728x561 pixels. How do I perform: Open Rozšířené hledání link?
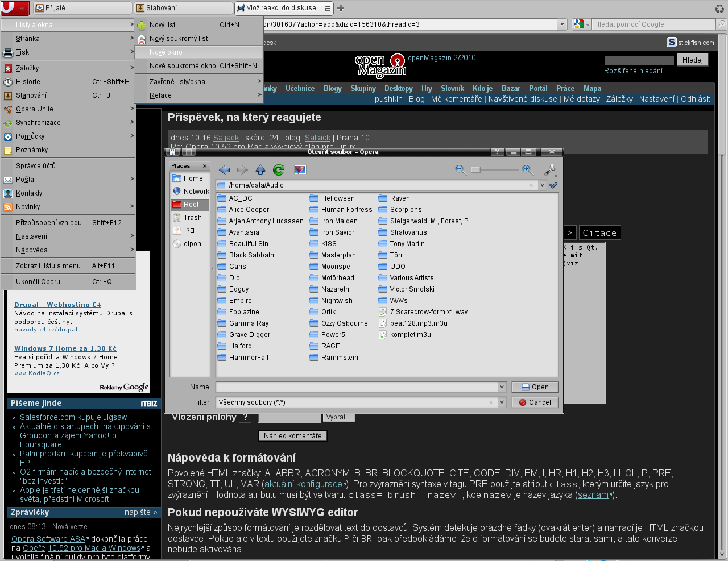(x=633, y=71)
